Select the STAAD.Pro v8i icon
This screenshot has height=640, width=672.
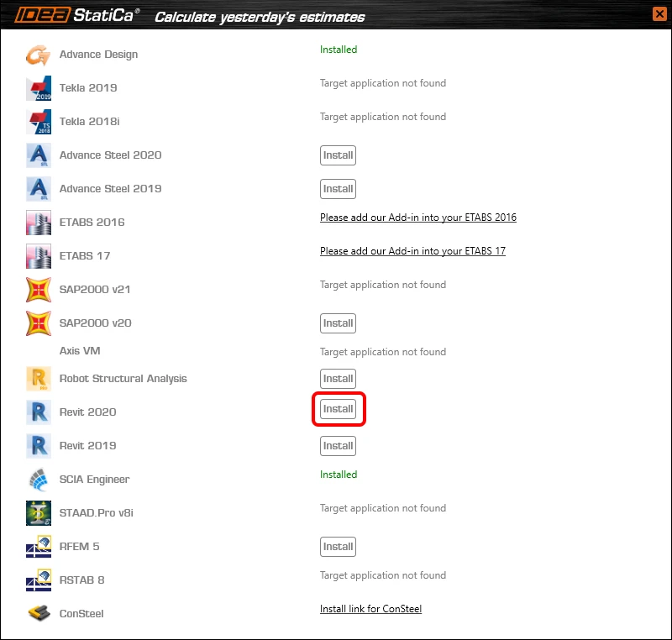(x=39, y=513)
